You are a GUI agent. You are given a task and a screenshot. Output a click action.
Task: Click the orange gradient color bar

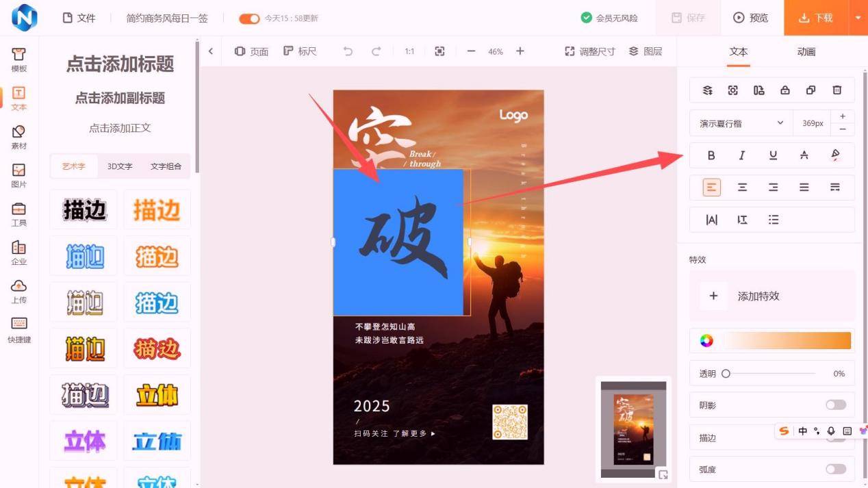[x=787, y=341]
